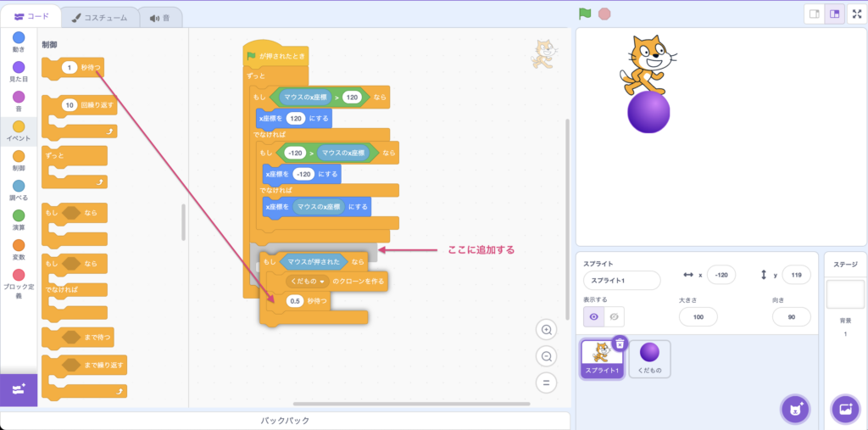This screenshot has height=430, width=868.
Task: Open the add extension button
Action: [19, 389]
